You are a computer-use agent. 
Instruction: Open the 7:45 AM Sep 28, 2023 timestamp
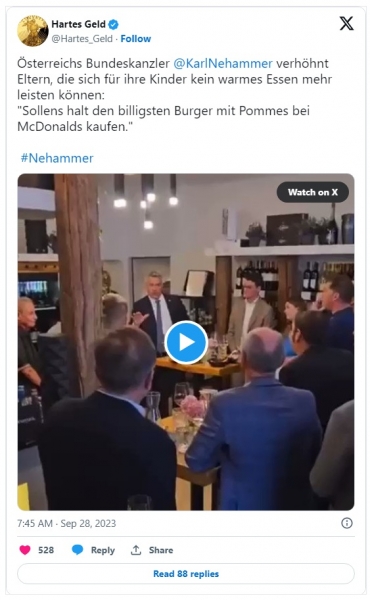(67, 523)
